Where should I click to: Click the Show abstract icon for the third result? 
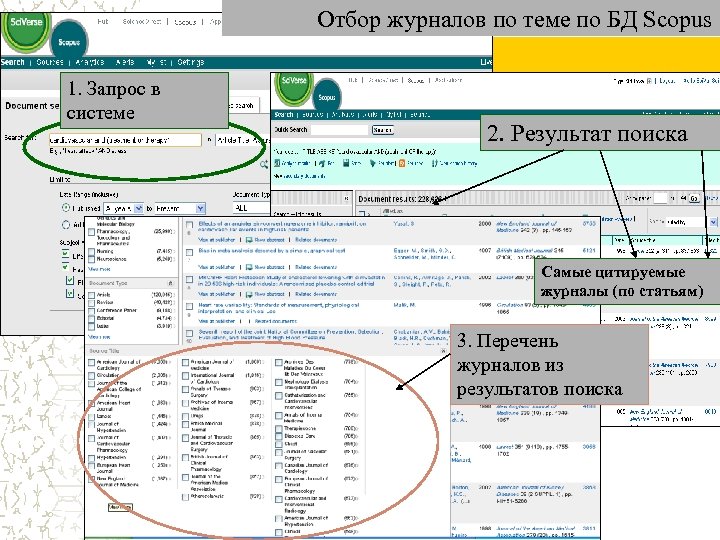249,294
